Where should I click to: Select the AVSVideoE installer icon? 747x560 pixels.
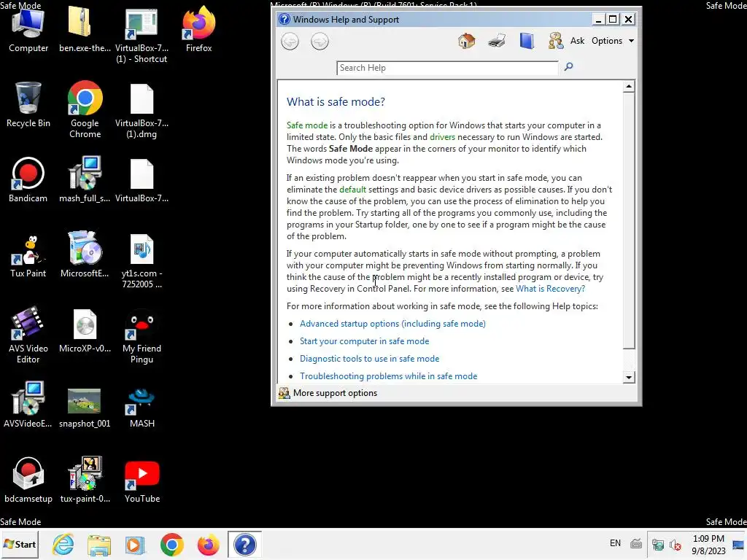click(x=28, y=405)
